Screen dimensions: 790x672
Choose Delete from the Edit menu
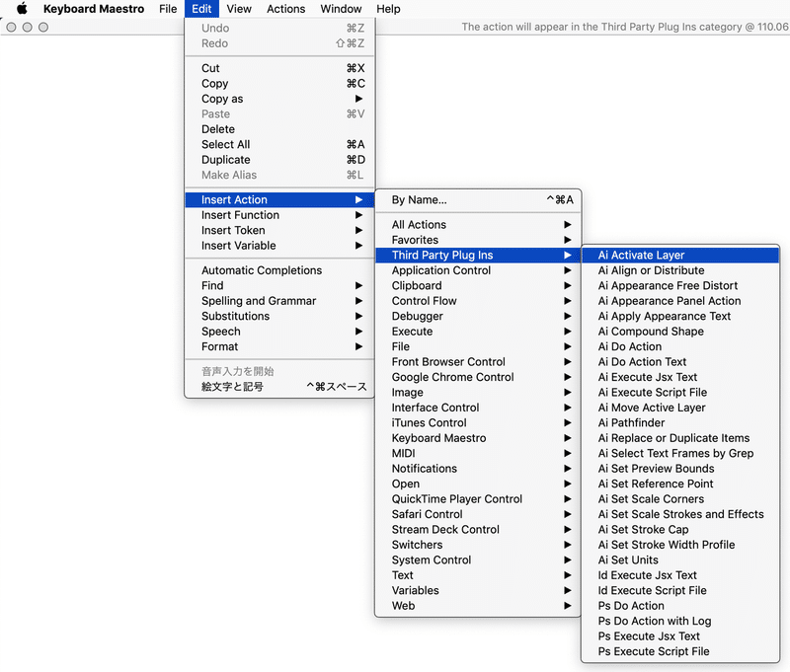point(279,129)
